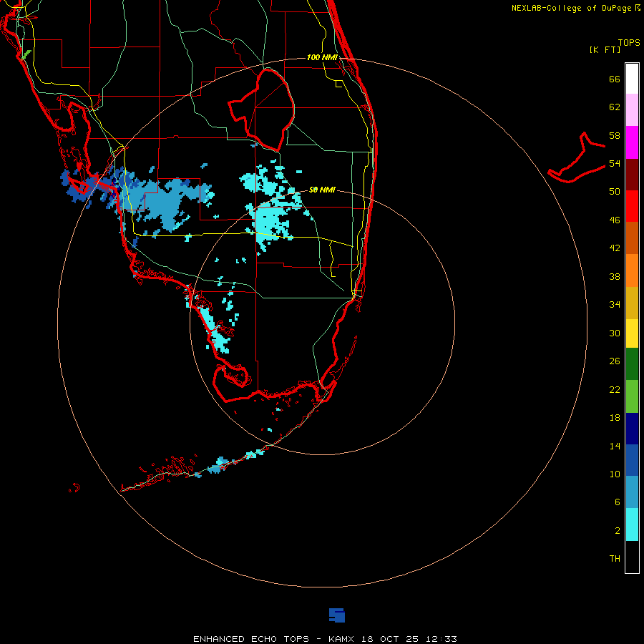The width and height of the screenshot is (644, 644).
Task: Click the legend value 22
Action: coord(615,389)
